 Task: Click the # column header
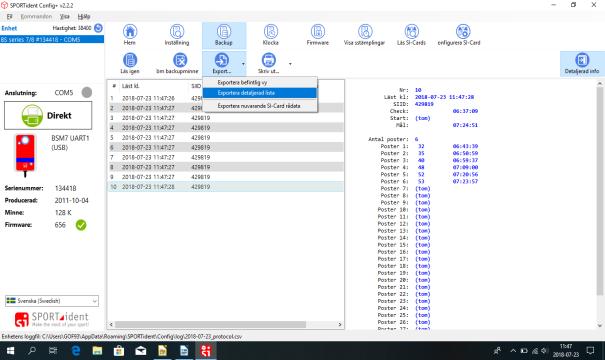tap(114, 86)
